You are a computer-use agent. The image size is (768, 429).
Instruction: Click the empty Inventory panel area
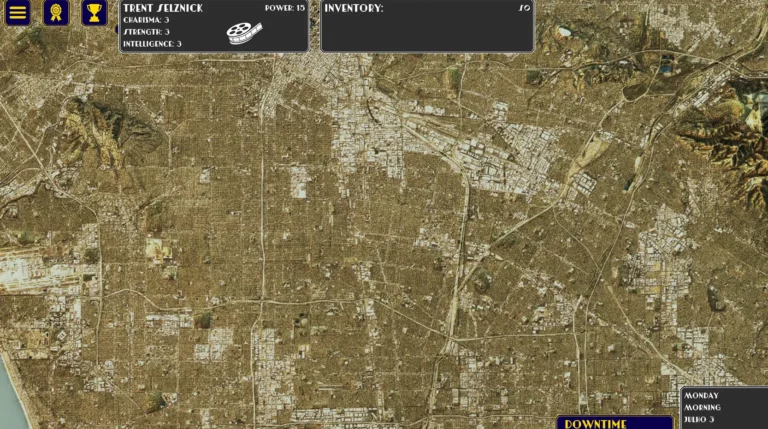pyautogui.click(x=427, y=32)
